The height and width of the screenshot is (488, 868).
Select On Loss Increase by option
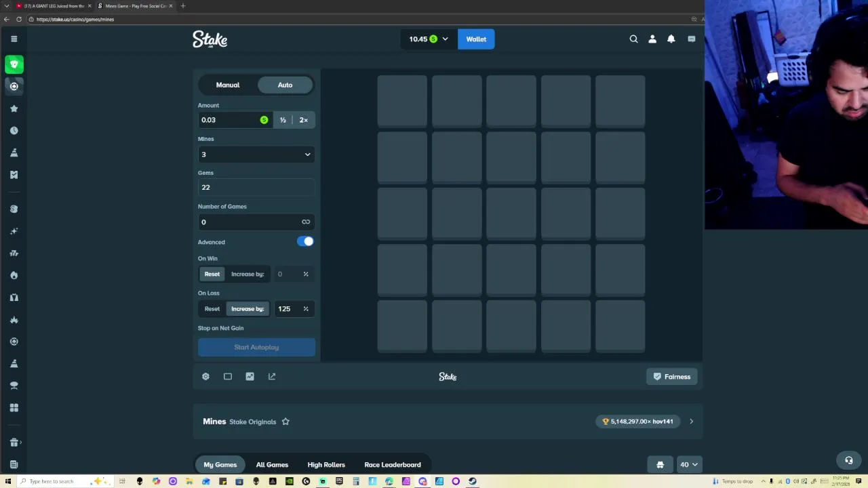click(x=248, y=309)
